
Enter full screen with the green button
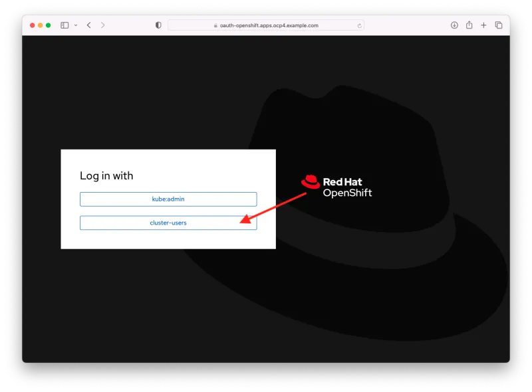[49, 25]
